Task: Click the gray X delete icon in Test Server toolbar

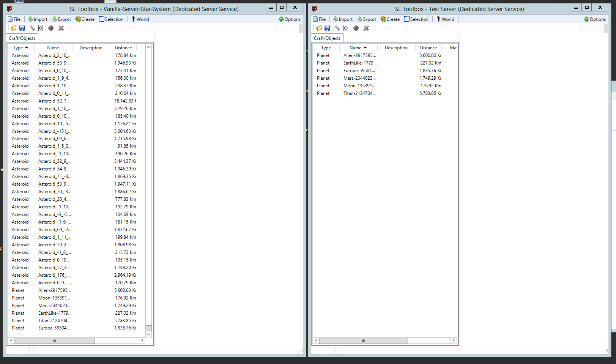Action: [366, 28]
